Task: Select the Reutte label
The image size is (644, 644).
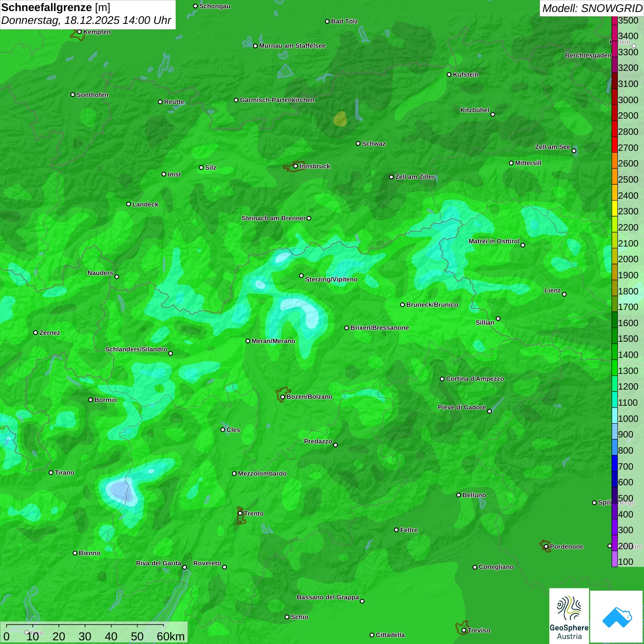Action: [x=174, y=102]
